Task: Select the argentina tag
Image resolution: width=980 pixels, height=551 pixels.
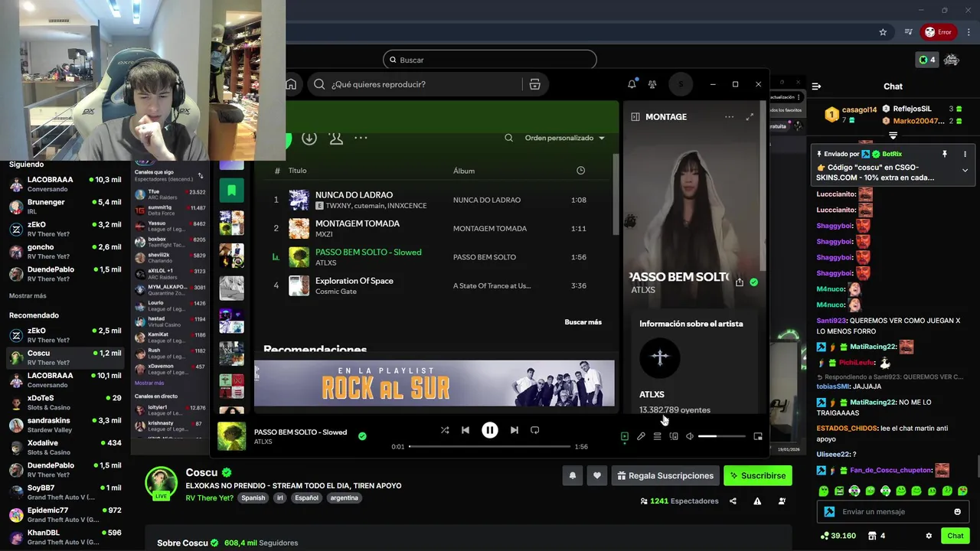Action: pyautogui.click(x=344, y=498)
